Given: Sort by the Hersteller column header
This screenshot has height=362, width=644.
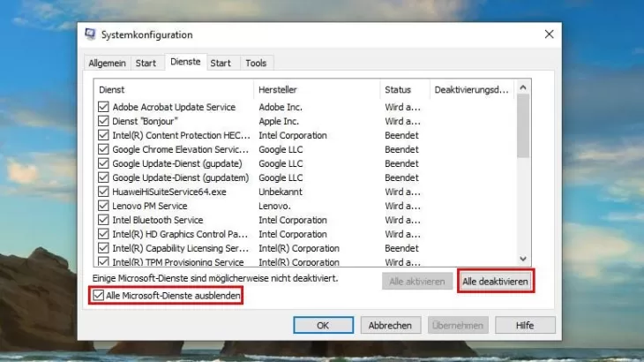Looking at the screenshot, I should [316, 90].
